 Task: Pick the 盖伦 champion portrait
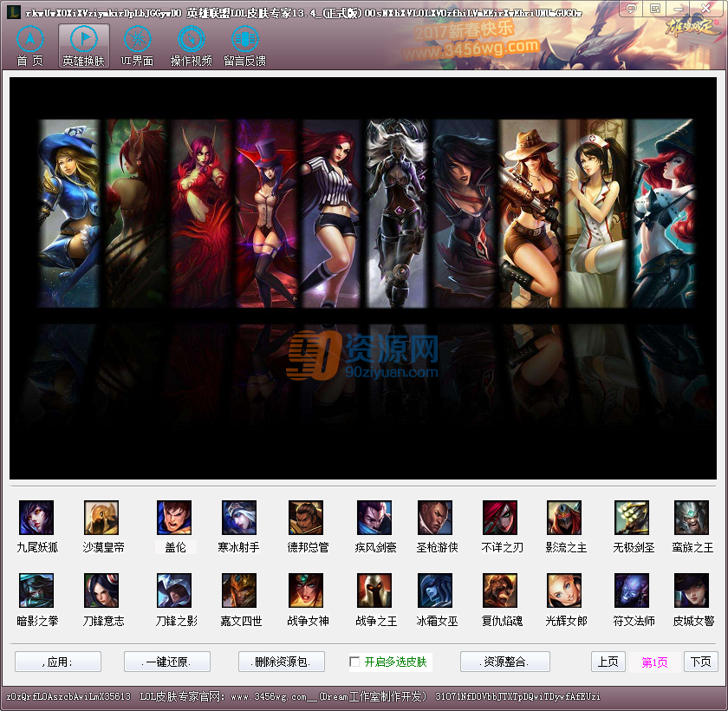click(x=174, y=518)
